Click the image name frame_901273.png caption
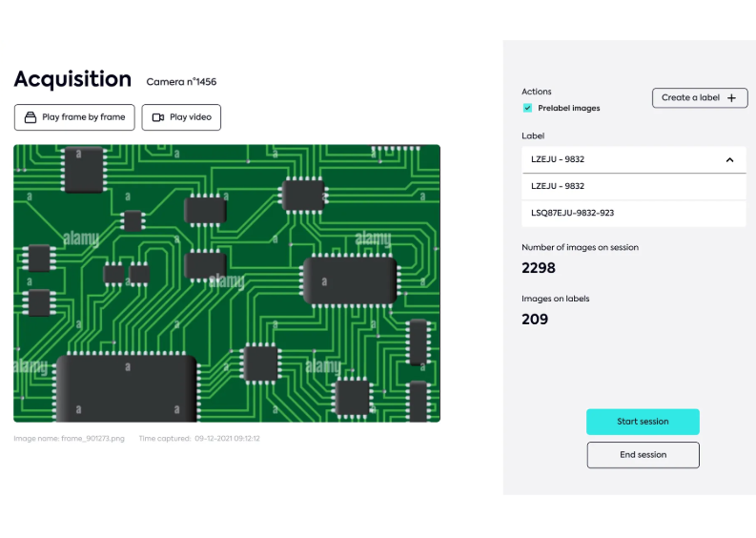 point(69,439)
